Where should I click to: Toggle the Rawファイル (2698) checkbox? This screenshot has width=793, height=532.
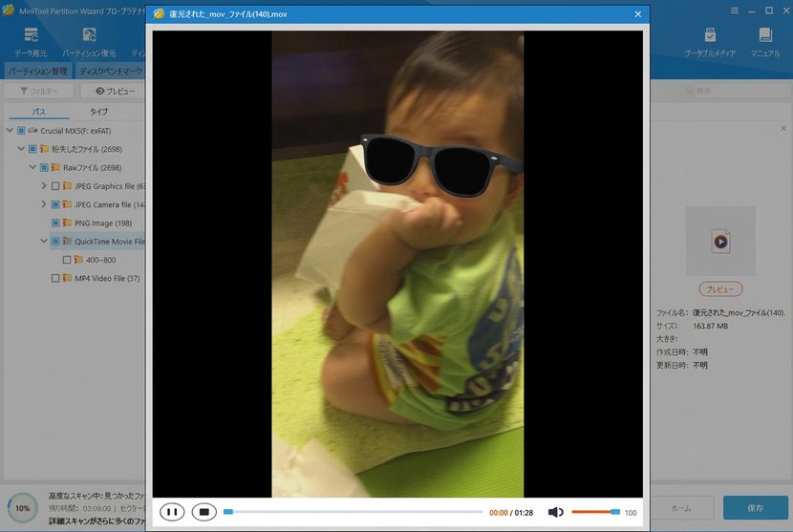pyautogui.click(x=45, y=167)
